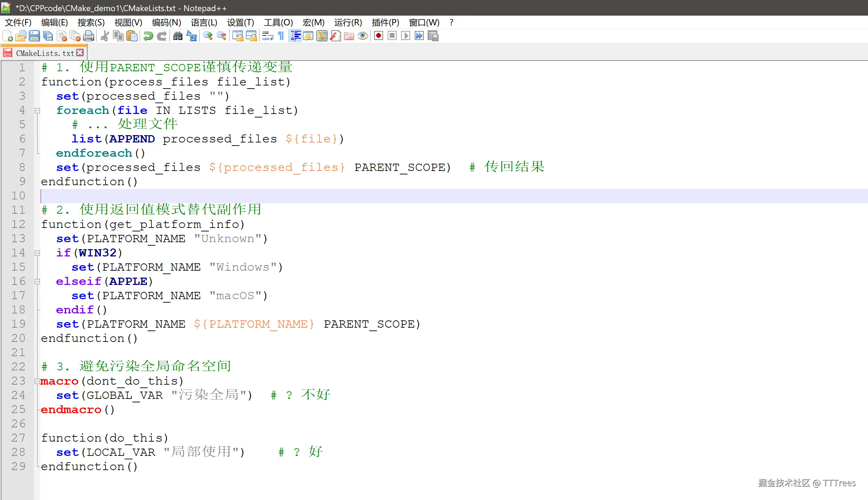Close CMakeLists.txt tab with X button

click(x=80, y=53)
